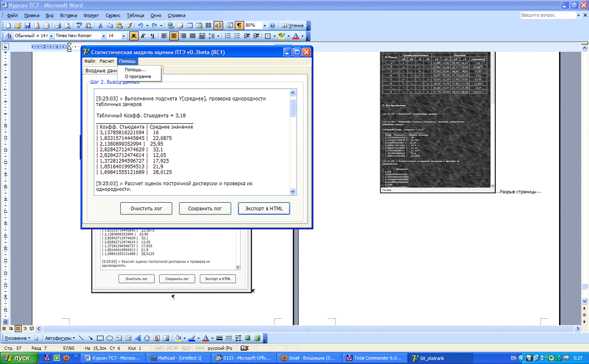Click the Center alignment icon
This screenshot has width=589, height=364.
[x=174, y=36]
